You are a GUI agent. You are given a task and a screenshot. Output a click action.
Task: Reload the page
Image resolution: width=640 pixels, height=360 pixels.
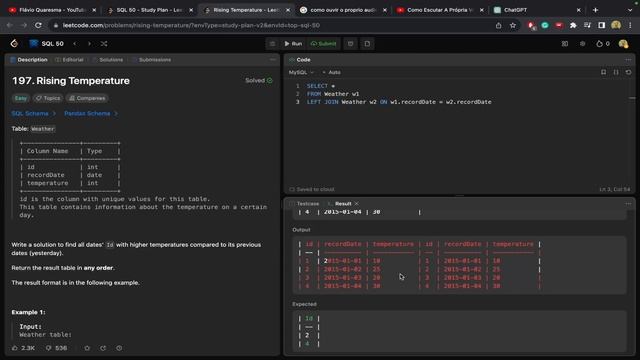pos(38,25)
